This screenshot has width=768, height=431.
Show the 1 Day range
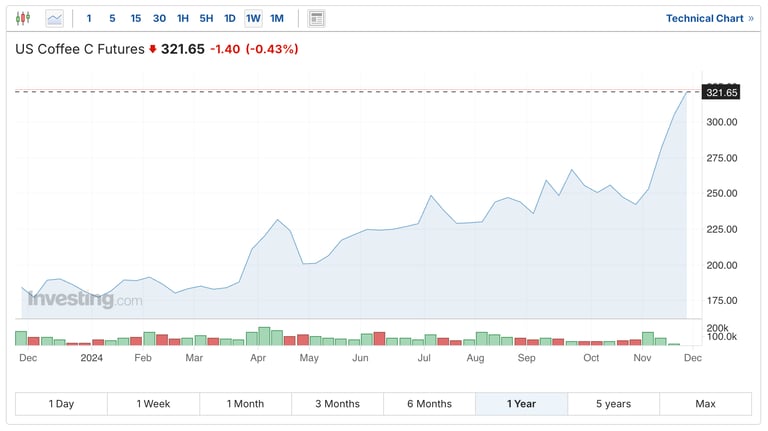tap(61, 404)
